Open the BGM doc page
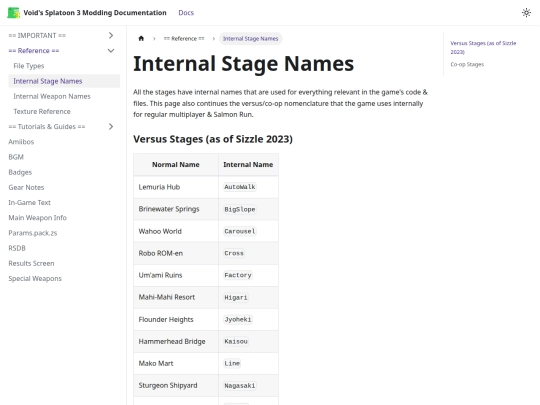 pyautogui.click(x=16, y=157)
